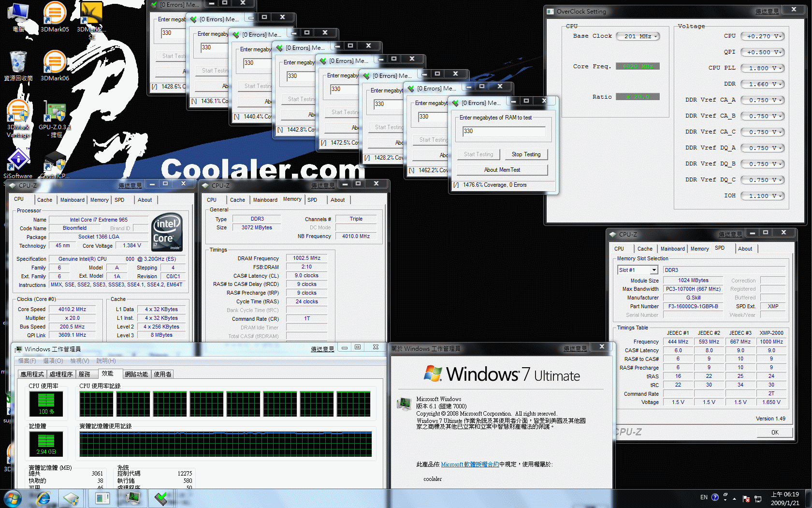812x508 pixels.
Task: Open the 3DMark Vantage desktop shortcut
Action: tap(18, 119)
